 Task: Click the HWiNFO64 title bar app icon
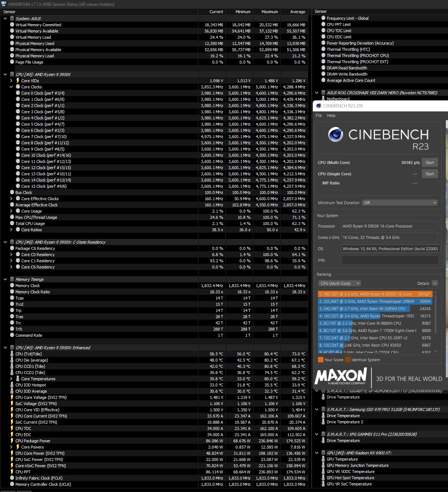click(x=4, y=4)
